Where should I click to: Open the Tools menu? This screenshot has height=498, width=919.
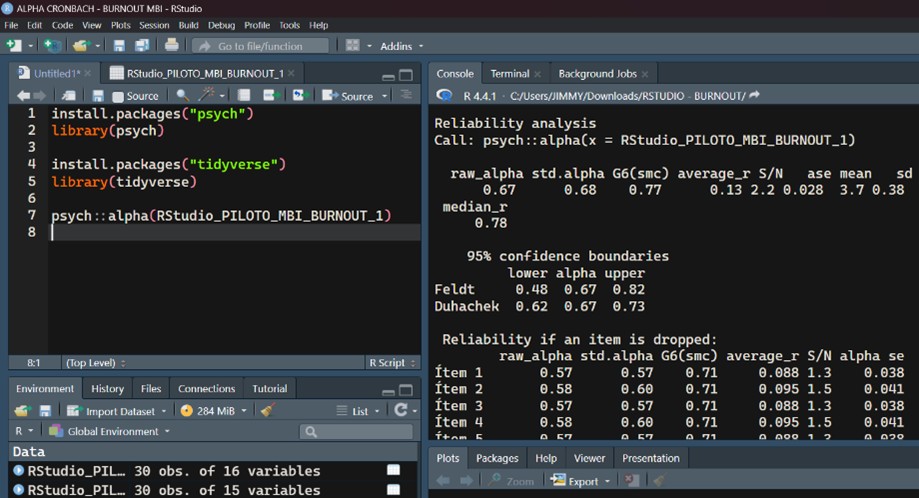(290, 25)
